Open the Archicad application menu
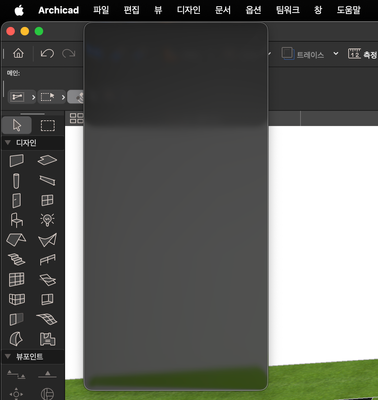Image resolution: width=378 pixels, height=400 pixels. pyautogui.click(x=59, y=10)
